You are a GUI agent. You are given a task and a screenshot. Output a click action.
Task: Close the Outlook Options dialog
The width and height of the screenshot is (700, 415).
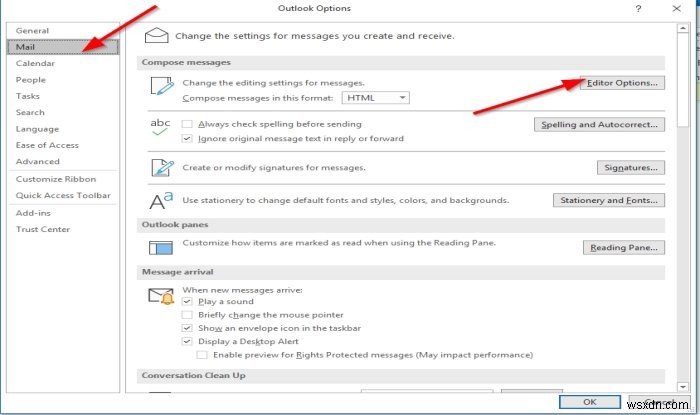point(677,8)
